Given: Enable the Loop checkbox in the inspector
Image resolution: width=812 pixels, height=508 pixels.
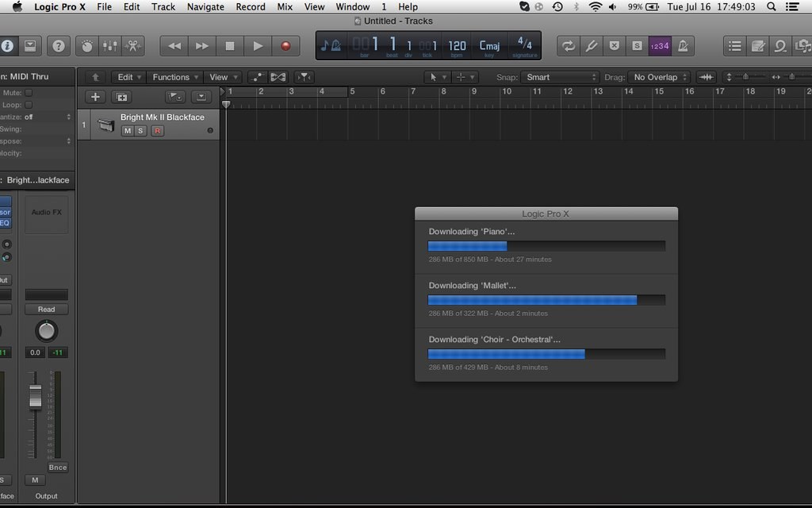Looking at the screenshot, I should (29, 105).
